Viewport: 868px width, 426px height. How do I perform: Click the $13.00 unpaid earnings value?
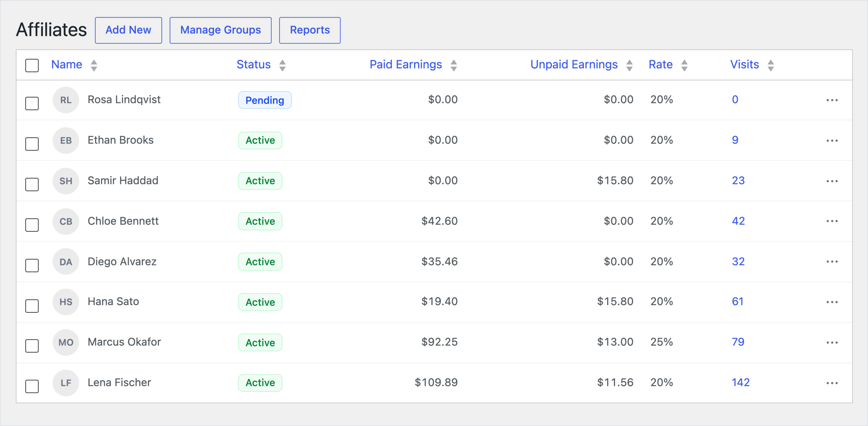(x=615, y=342)
